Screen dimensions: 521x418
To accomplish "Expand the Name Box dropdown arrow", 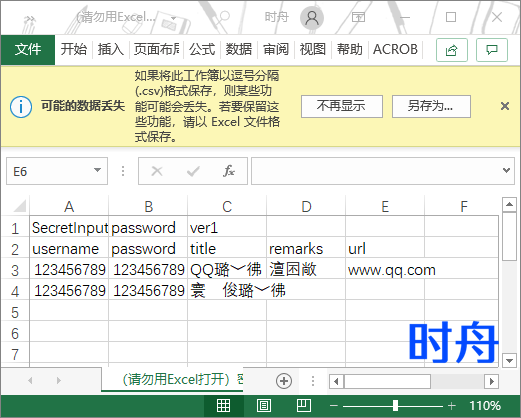I will (x=97, y=170).
